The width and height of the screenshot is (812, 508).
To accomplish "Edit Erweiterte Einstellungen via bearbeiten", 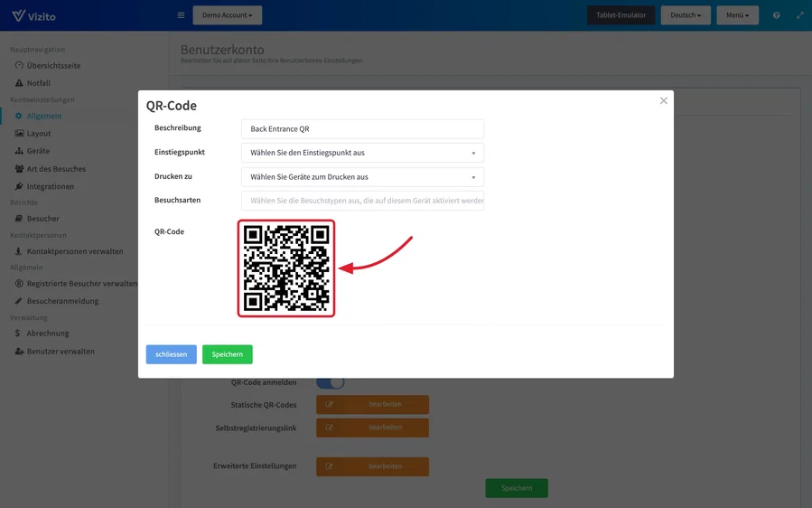I will point(372,466).
